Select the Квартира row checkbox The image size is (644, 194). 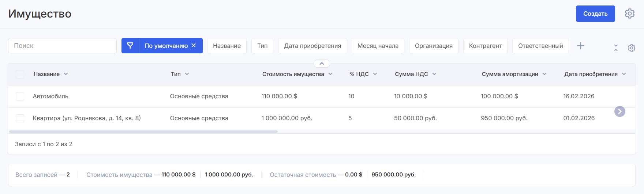[x=20, y=118]
